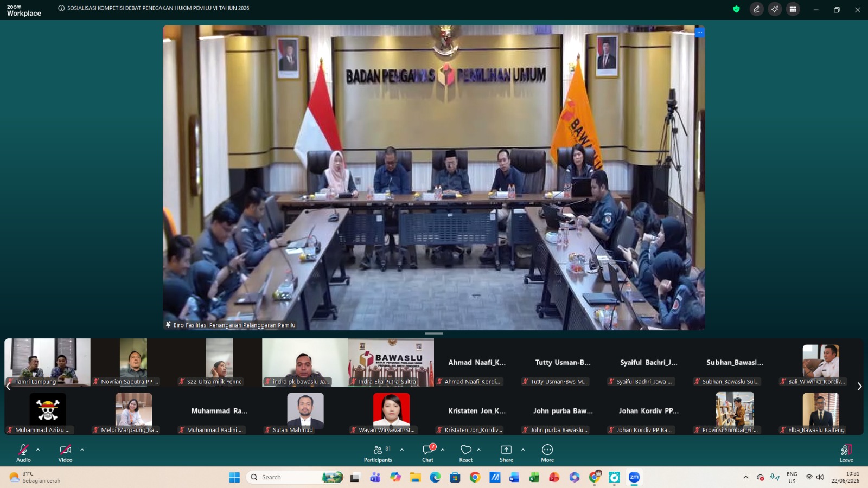Select Ahmad Naafi_Kordi participant tile
The image size is (868, 488).
[x=477, y=362]
